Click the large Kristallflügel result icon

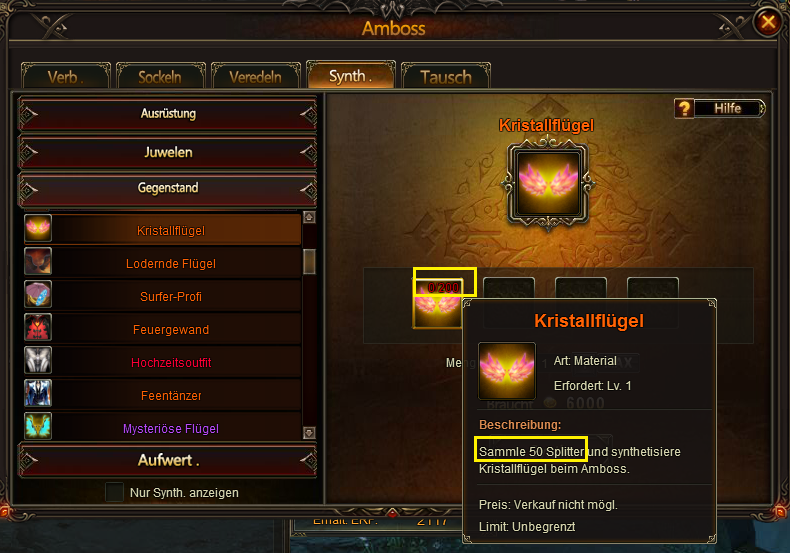point(548,183)
